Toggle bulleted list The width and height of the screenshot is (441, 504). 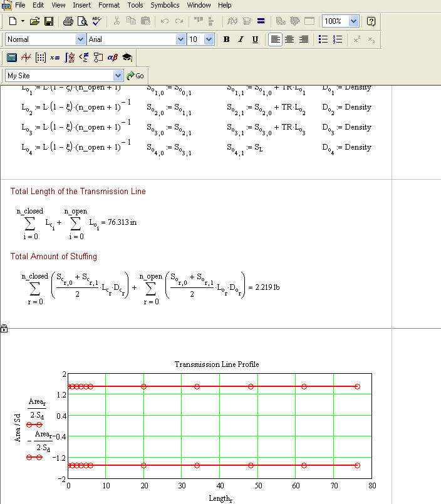tap(323, 39)
